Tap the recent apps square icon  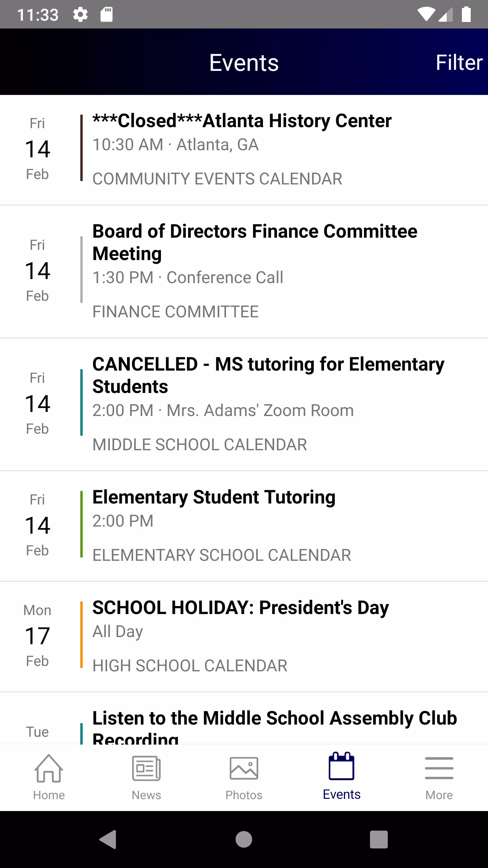(x=379, y=840)
